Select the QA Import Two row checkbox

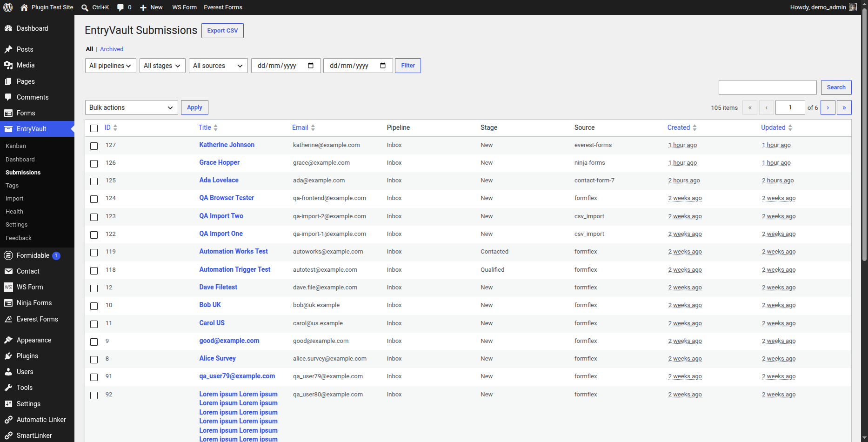pyautogui.click(x=94, y=217)
